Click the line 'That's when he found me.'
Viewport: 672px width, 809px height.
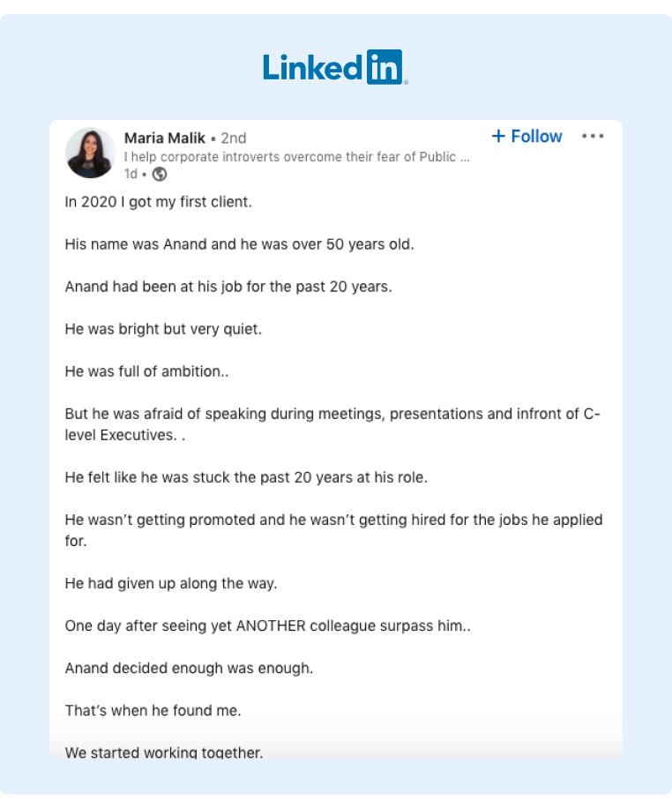153,710
